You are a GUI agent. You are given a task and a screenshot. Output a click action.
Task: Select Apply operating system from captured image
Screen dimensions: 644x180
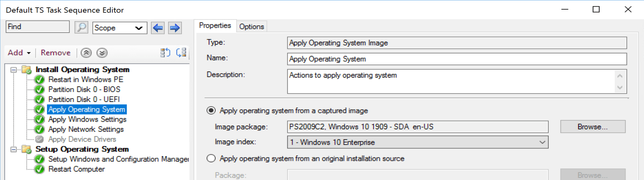coord(211,111)
